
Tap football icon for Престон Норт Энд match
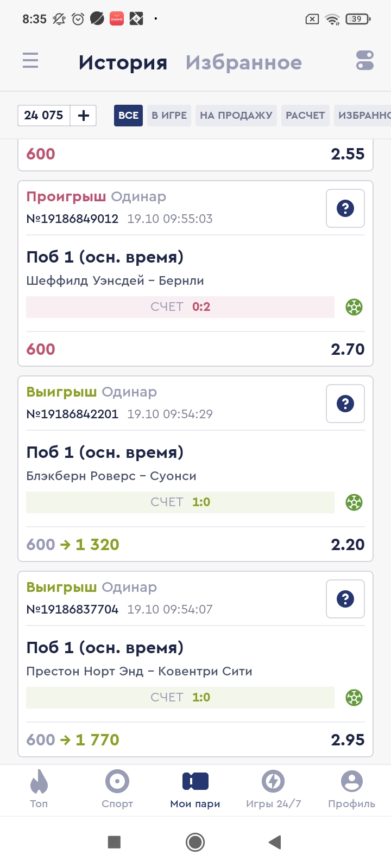(354, 698)
